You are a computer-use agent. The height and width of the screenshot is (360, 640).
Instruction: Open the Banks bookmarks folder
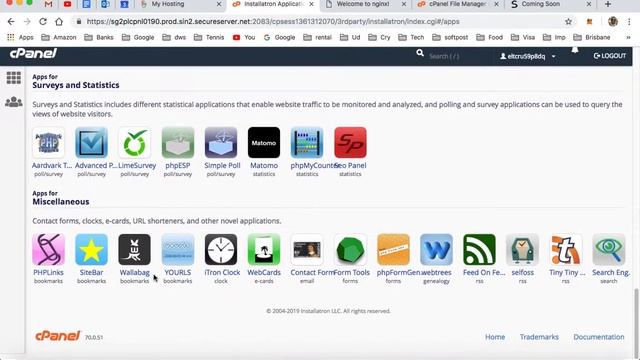(99, 37)
